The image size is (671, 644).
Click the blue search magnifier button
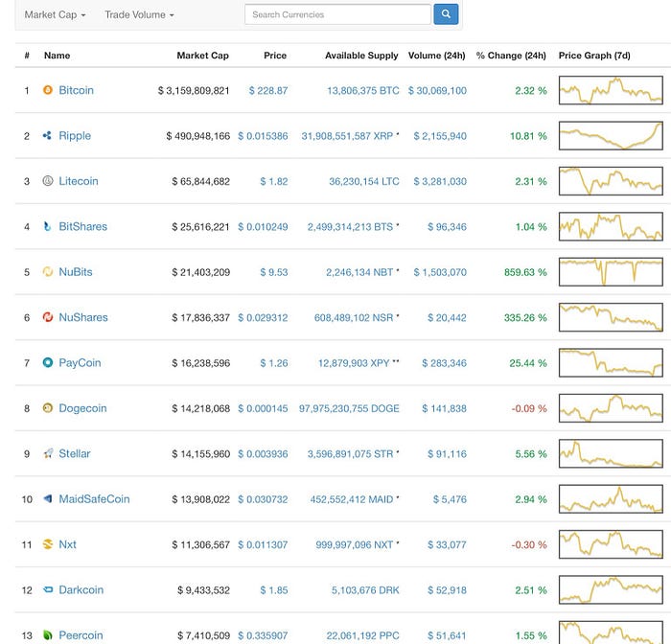446,14
